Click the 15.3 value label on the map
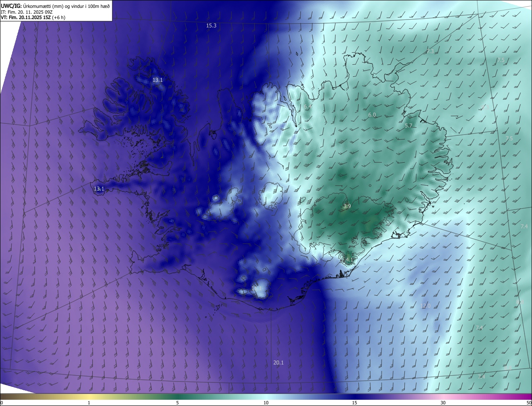Viewport: 532px width, 406px height. pos(211,26)
